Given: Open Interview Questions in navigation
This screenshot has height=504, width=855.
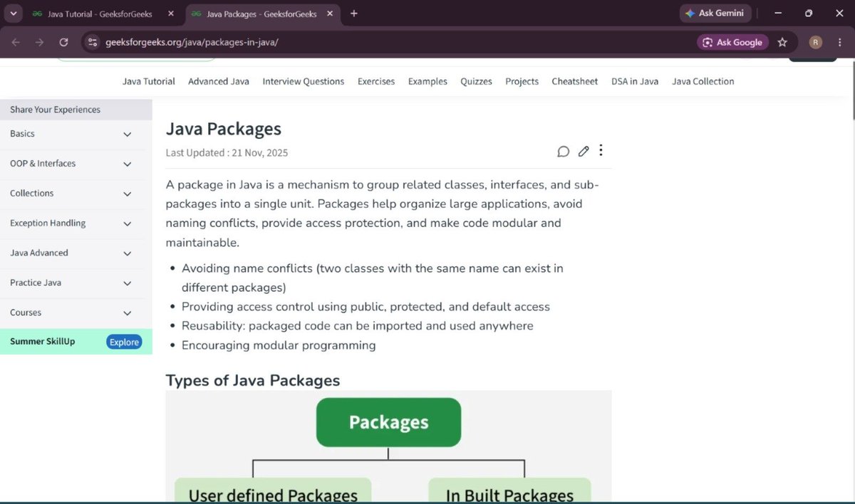Looking at the screenshot, I should tap(304, 81).
